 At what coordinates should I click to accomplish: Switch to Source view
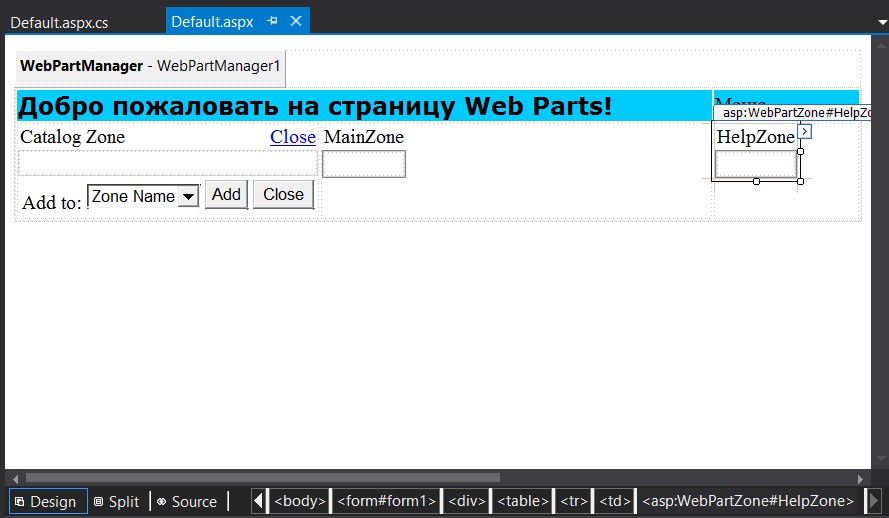pyautogui.click(x=187, y=502)
